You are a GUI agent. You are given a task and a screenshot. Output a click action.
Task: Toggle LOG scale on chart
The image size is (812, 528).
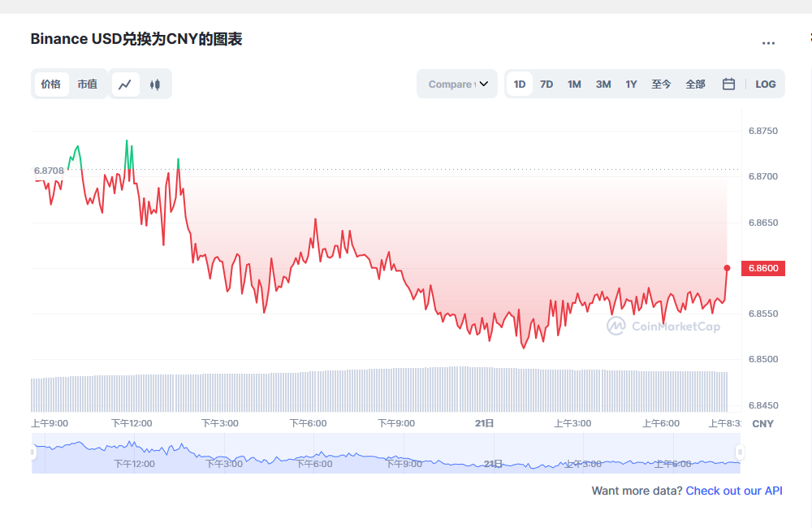tap(766, 84)
